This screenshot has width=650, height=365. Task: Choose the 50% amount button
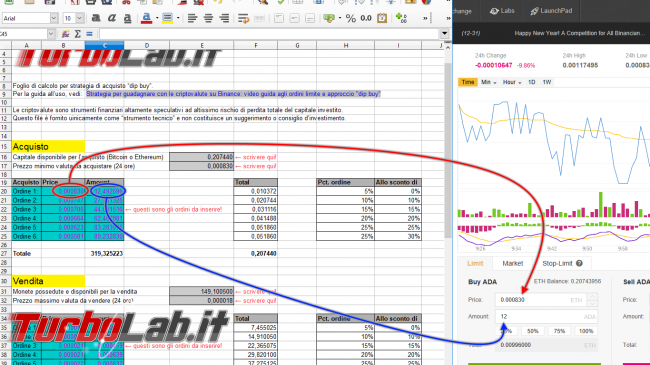click(533, 331)
